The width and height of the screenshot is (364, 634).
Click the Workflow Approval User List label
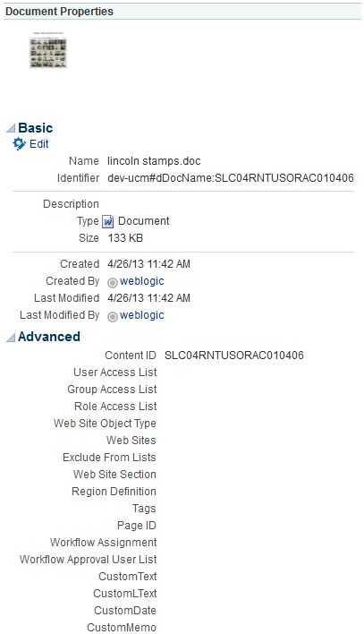coord(88,560)
